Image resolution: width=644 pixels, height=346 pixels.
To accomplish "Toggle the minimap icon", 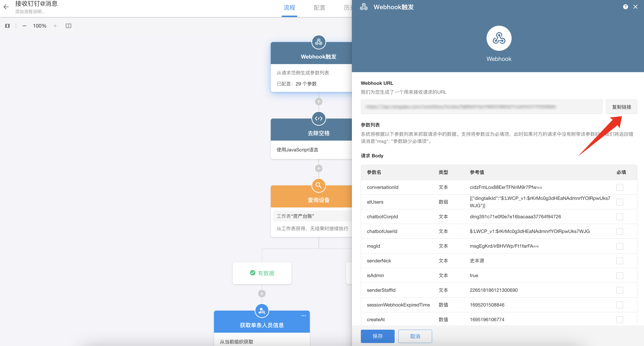I will coord(7,26).
